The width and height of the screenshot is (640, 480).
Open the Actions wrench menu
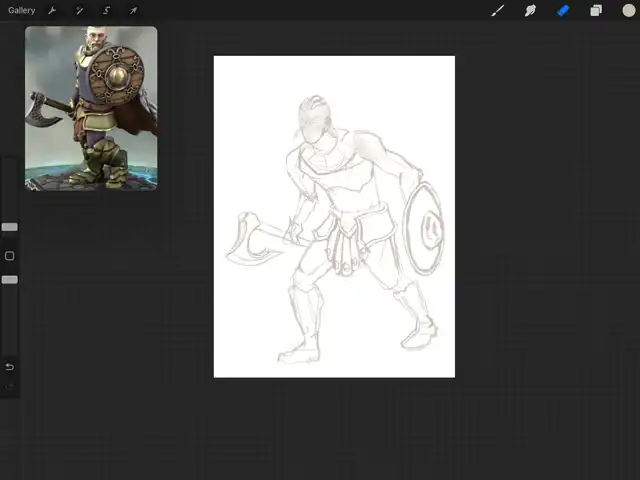click(52, 10)
